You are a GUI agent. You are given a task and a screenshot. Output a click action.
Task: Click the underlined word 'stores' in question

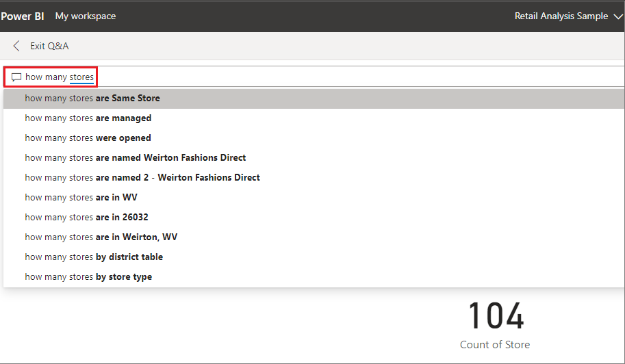pyautogui.click(x=81, y=77)
